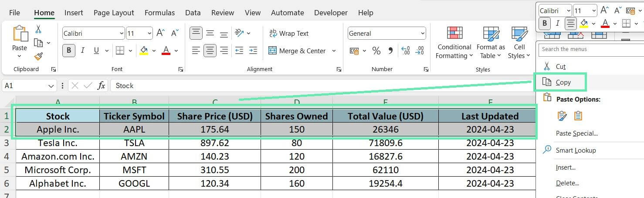Open the Page Layout tab
This screenshot has width=644, height=198.
click(114, 13)
